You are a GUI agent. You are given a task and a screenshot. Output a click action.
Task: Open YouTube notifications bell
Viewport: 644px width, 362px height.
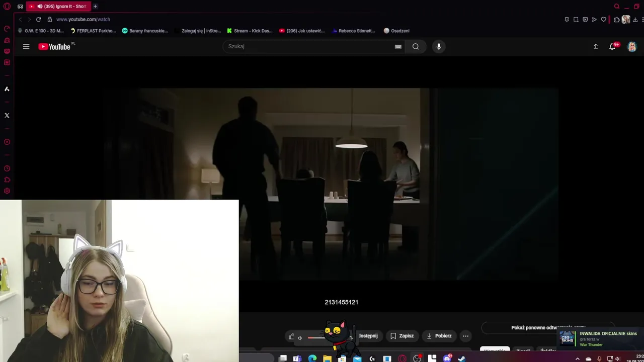[x=613, y=46]
